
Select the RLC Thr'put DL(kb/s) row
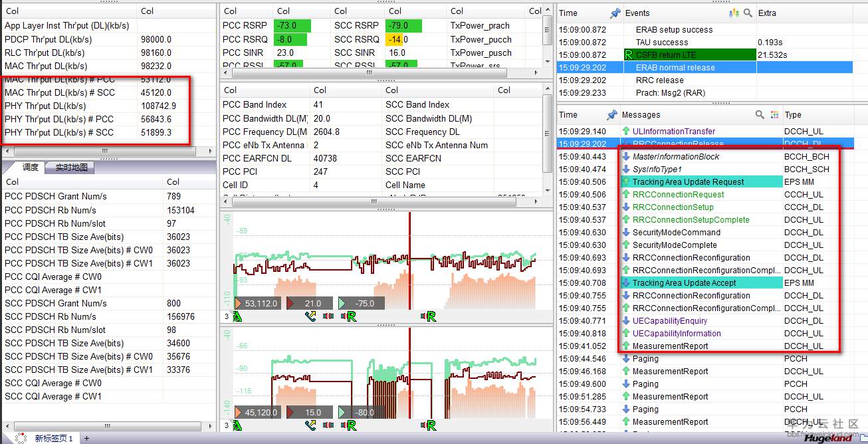coord(108,53)
